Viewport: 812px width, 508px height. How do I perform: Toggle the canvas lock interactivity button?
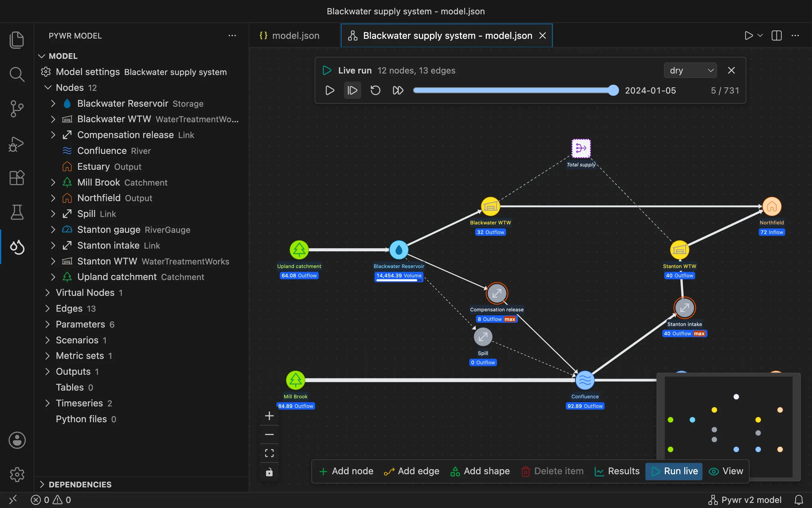(x=269, y=472)
